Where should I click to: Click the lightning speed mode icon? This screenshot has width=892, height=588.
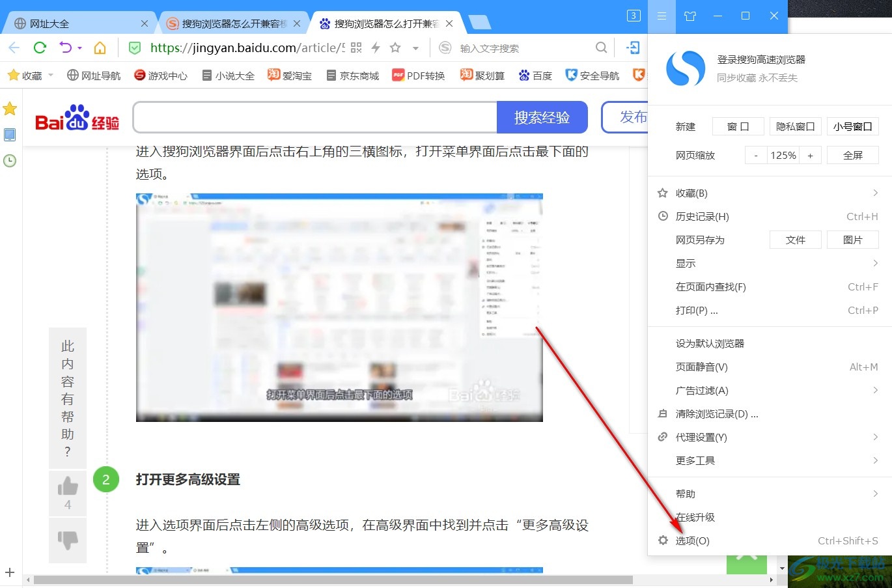click(376, 48)
